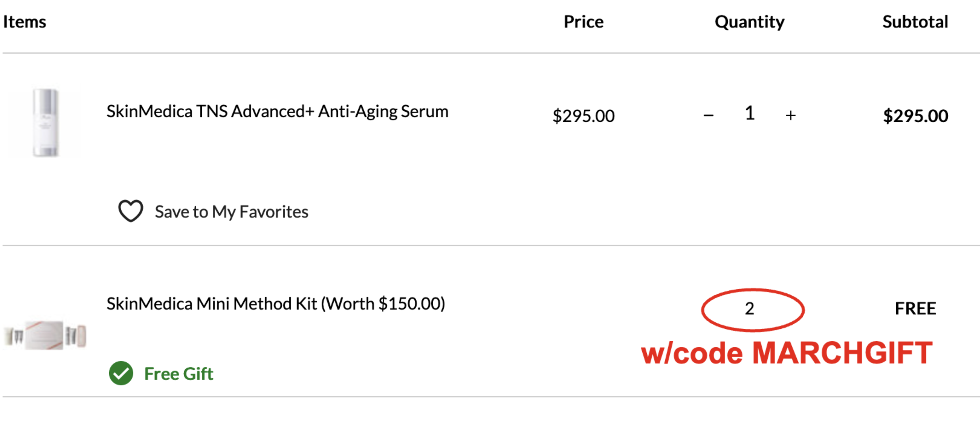980x426 pixels.
Task: Click the FREE subtotal for gift kit
Action: pyautogui.click(x=916, y=309)
